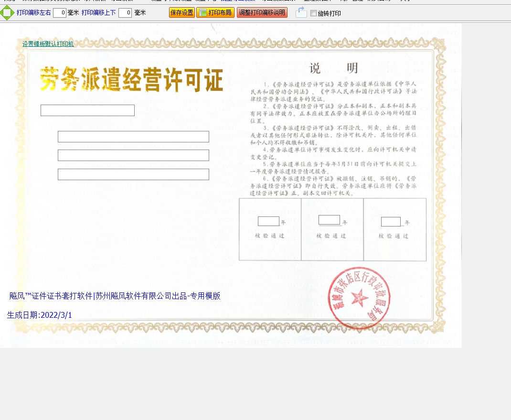Click the blue rotate arrow icon
511x420 pixels.
tap(301, 13)
